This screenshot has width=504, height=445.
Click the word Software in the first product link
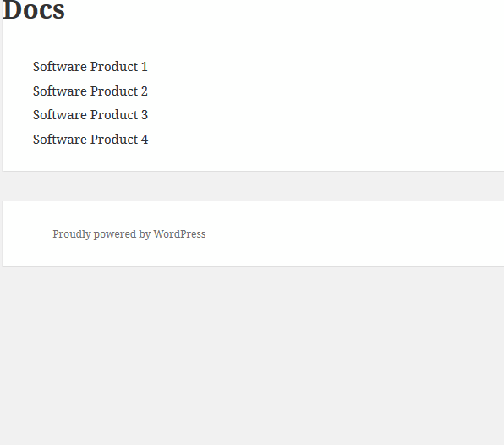click(x=59, y=67)
